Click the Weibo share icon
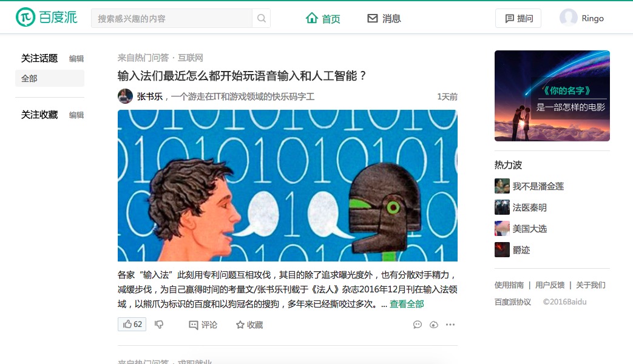This screenshot has width=633, height=364. click(x=434, y=325)
